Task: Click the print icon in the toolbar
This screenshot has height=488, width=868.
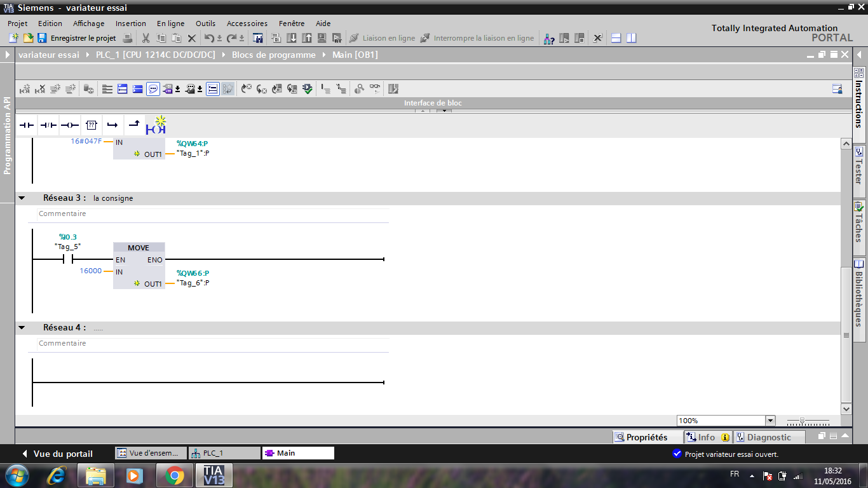Action: (127, 38)
